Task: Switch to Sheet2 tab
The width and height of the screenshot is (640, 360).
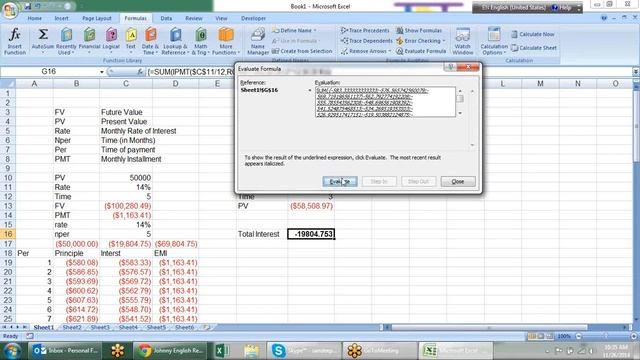Action: (72, 327)
